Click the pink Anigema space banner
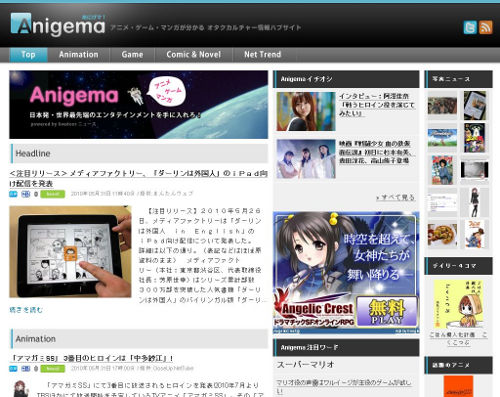 138,105
